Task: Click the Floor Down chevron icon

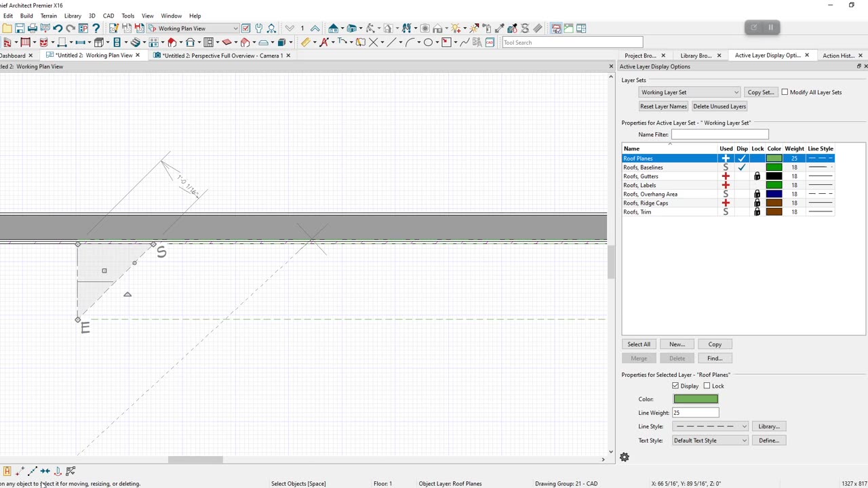Action: (290, 28)
